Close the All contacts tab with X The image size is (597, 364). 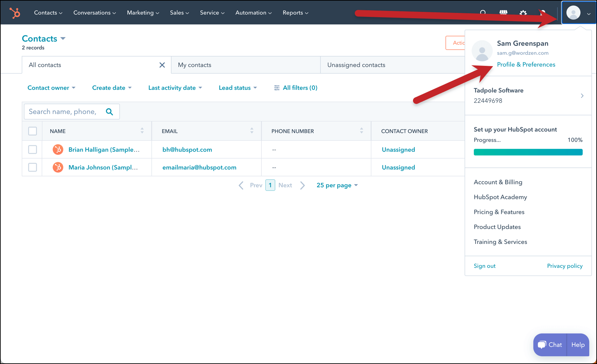click(162, 65)
